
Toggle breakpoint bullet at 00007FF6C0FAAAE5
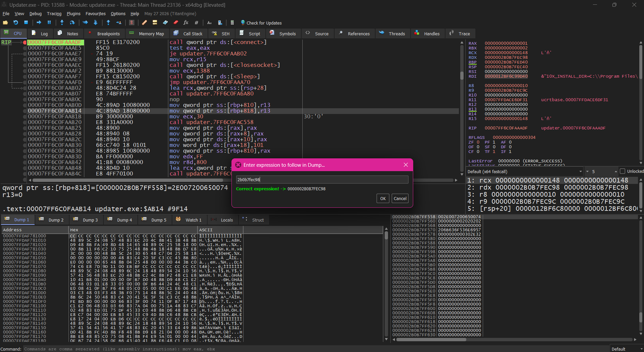pyautogui.click(x=25, y=48)
